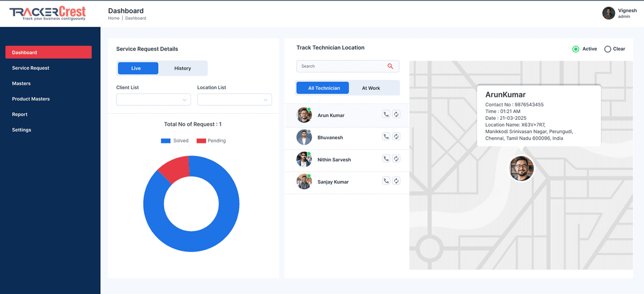
Task: Refresh Nithin Sarvesh's location
Action: (396, 159)
